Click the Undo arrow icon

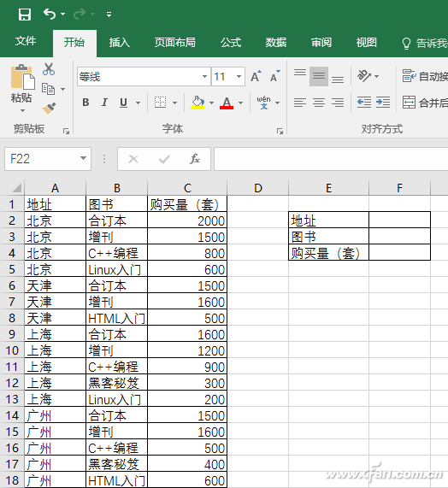(x=50, y=14)
